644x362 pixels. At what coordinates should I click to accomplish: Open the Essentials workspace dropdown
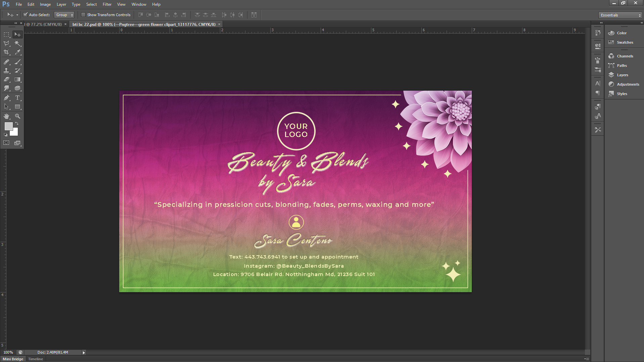tap(620, 15)
